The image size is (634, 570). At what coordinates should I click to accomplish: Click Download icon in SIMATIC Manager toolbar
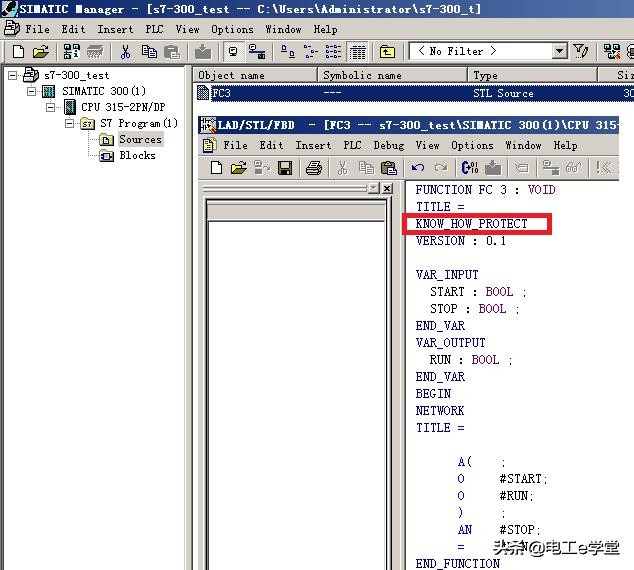[x=203, y=52]
